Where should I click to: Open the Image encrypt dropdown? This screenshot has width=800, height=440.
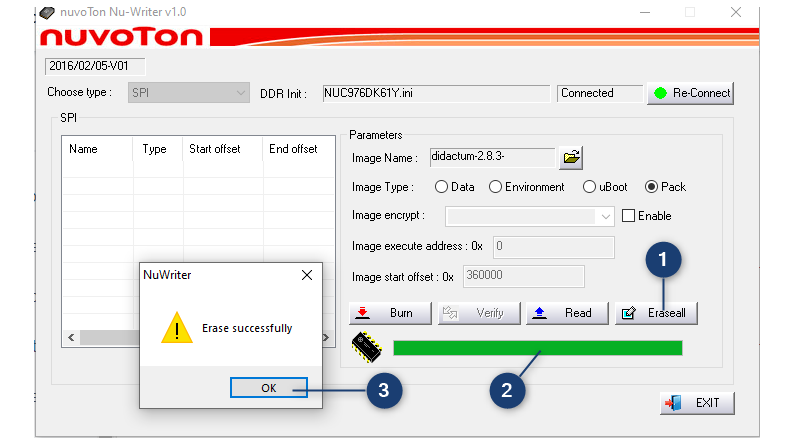pos(530,216)
